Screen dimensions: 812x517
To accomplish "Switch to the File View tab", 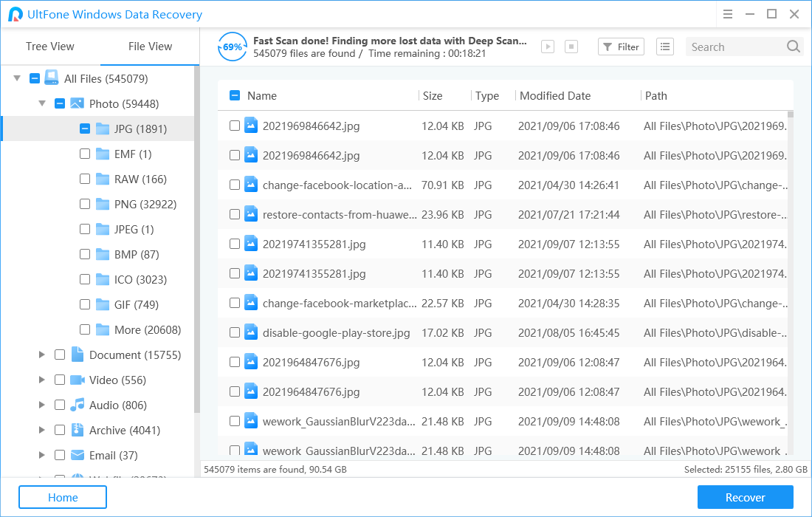I will tap(150, 47).
